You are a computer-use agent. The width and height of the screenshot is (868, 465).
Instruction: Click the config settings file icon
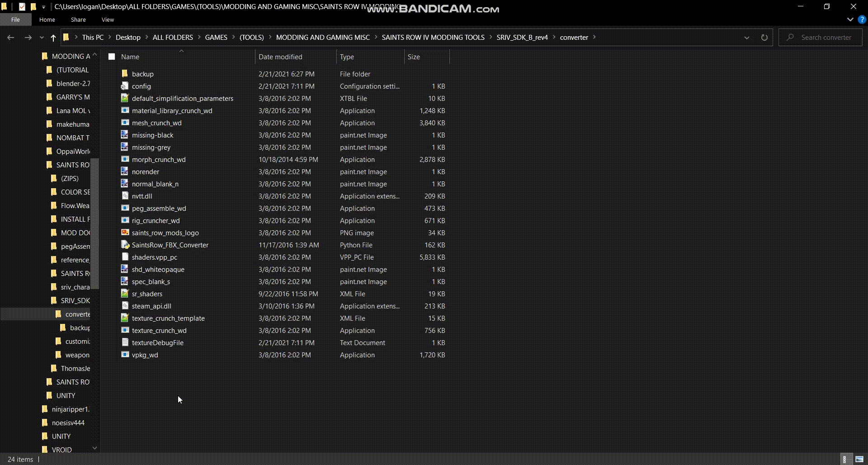[x=125, y=86]
